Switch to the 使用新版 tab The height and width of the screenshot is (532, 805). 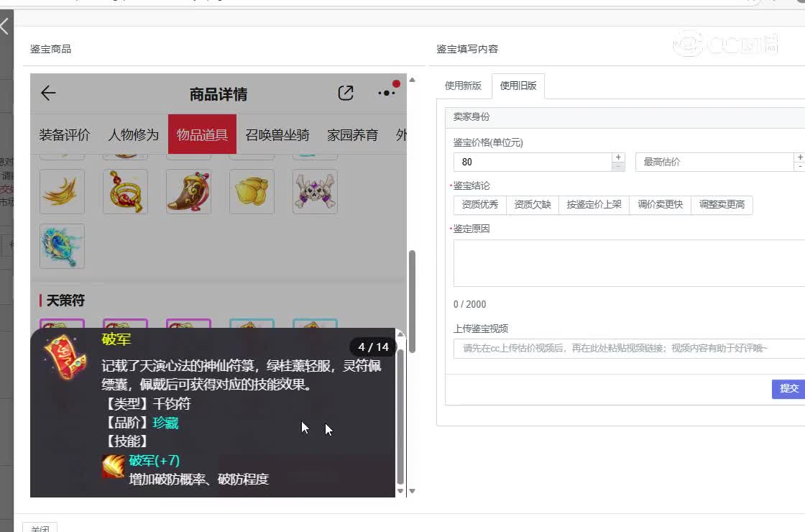coord(463,86)
